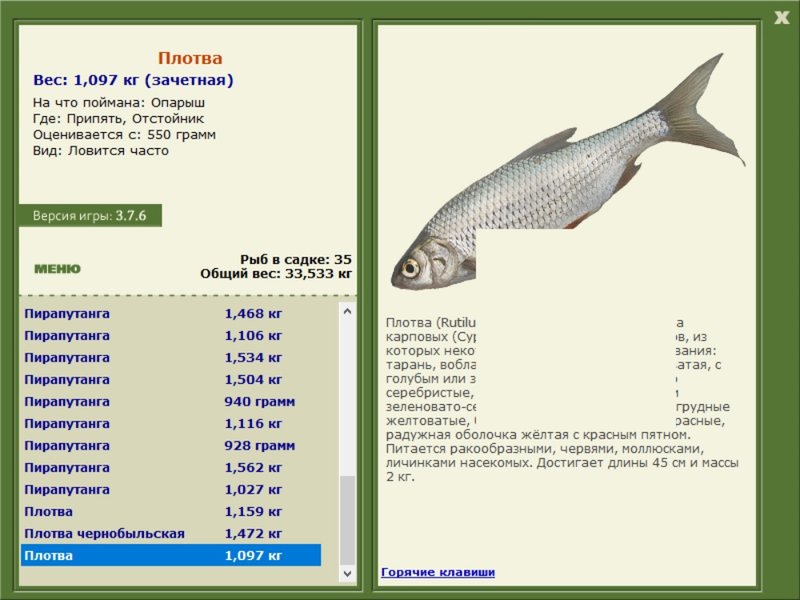Open the Горячие клавиши link

coord(438,572)
